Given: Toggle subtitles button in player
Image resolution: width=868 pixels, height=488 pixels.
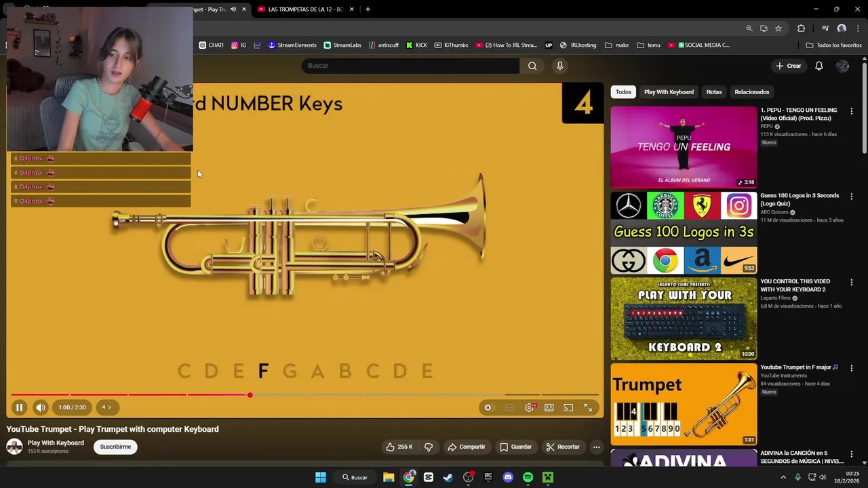Looking at the screenshot, I should coord(510,407).
